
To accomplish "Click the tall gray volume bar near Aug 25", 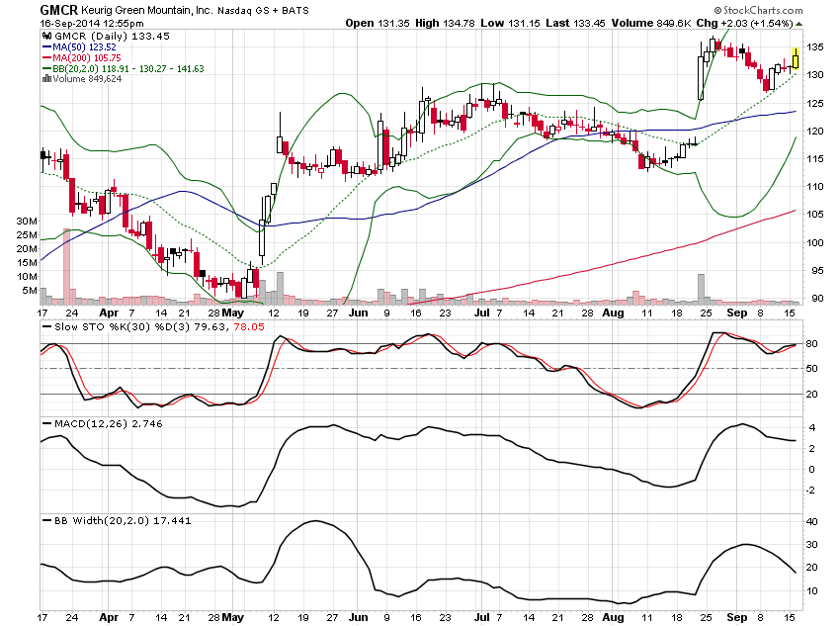I will click(x=701, y=290).
